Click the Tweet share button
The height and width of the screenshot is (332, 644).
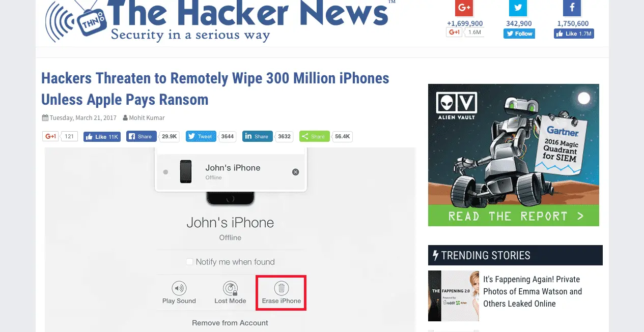click(x=201, y=136)
